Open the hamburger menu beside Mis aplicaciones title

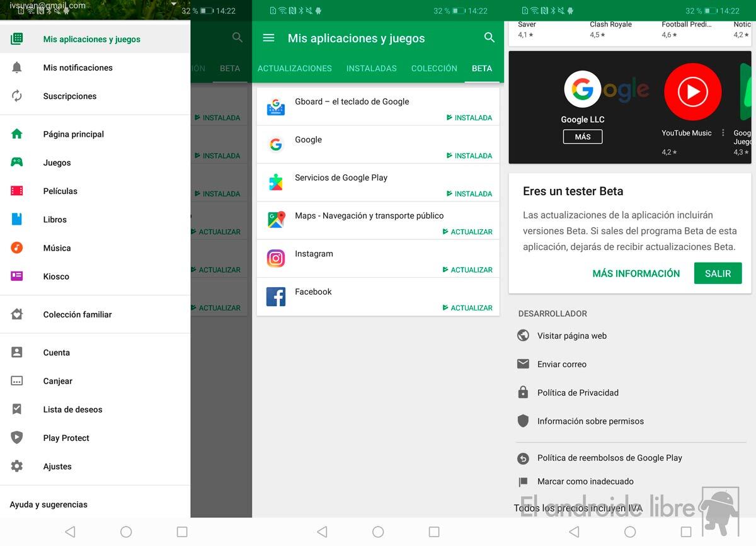(268, 38)
